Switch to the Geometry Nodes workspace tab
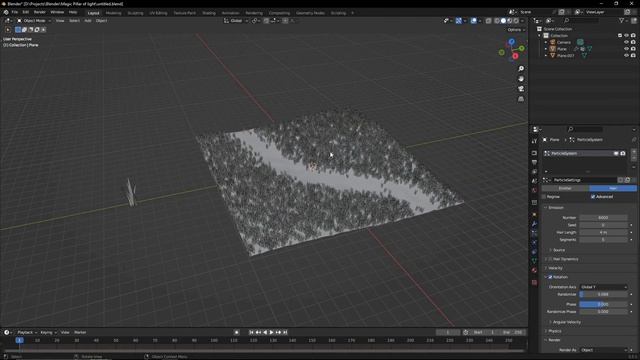Image resolution: width=640 pixels, height=360 pixels. click(310, 13)
